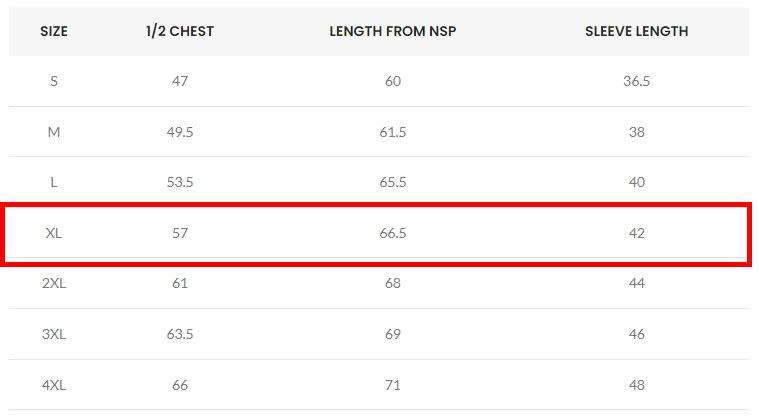Click sleeve length 42 in XL row
The height and width of the screenshot is (419, 759).
pos(636,233)
